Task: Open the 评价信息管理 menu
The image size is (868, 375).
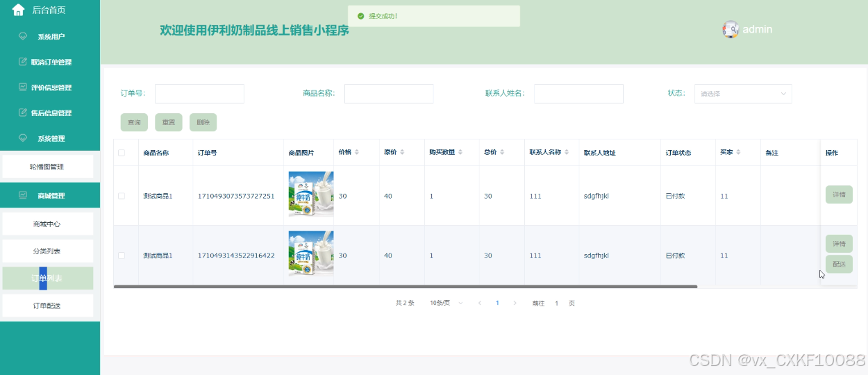Action: point(50,87)
